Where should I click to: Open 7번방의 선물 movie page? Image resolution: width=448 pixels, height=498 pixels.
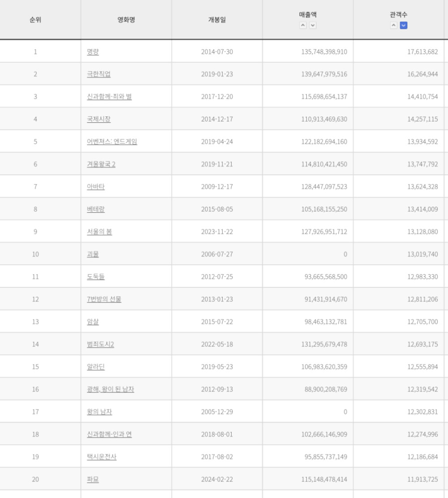[104, 299]
